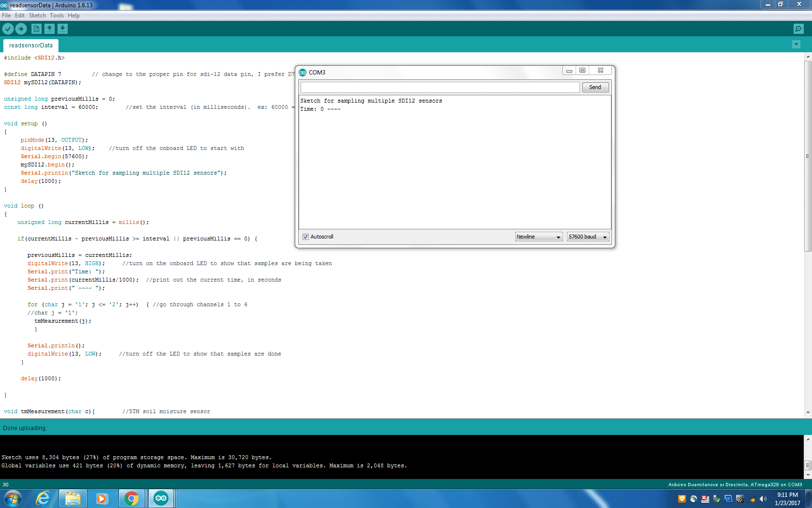
Task: Open the Tools menu
Action: pyautogui.click(x=57, y=15)
